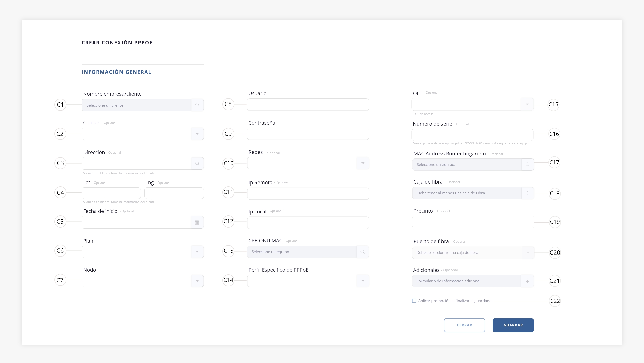
Task: Click the Usuario input field
Action: pos(308,104)
